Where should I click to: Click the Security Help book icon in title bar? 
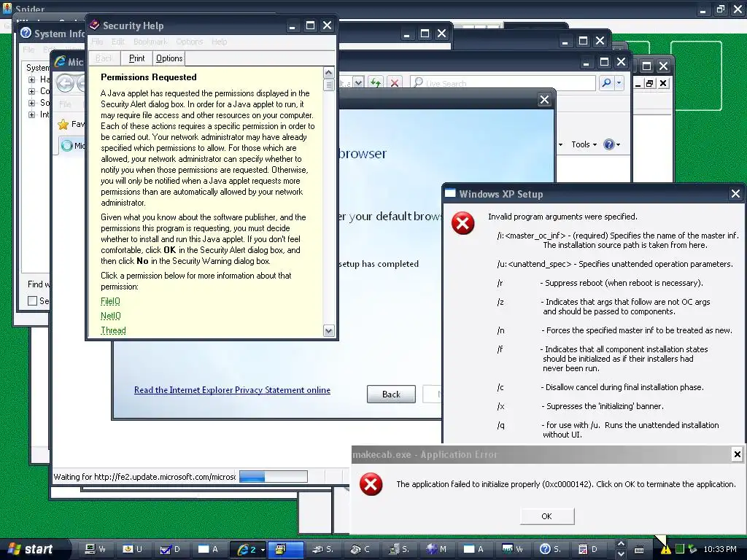tap(94, 25)
